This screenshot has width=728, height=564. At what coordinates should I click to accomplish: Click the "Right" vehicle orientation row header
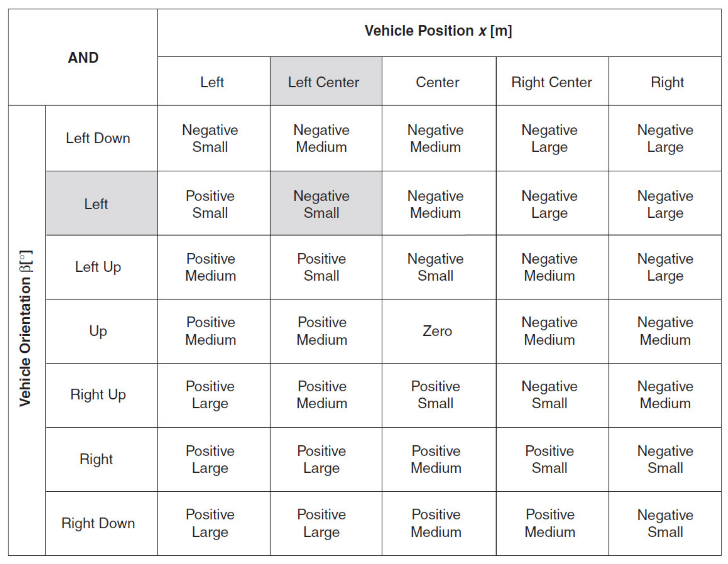click(96, 459)
